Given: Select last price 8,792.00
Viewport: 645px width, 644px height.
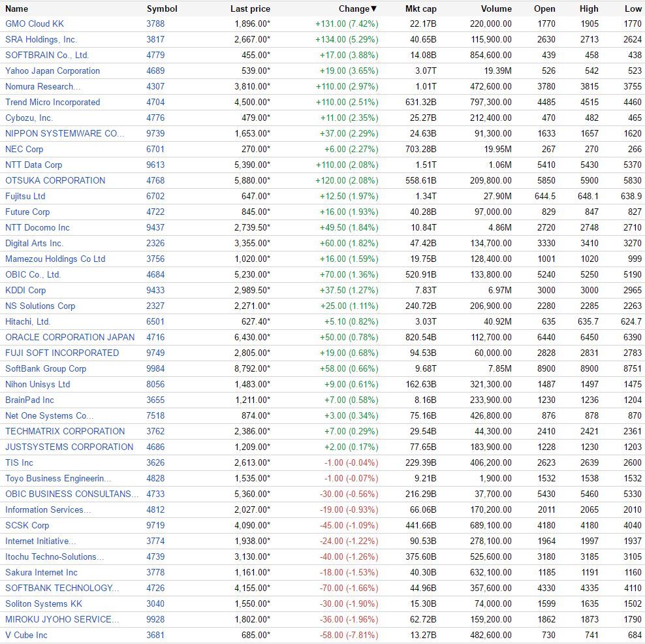Looking at the screenshot, I should 253,368.
